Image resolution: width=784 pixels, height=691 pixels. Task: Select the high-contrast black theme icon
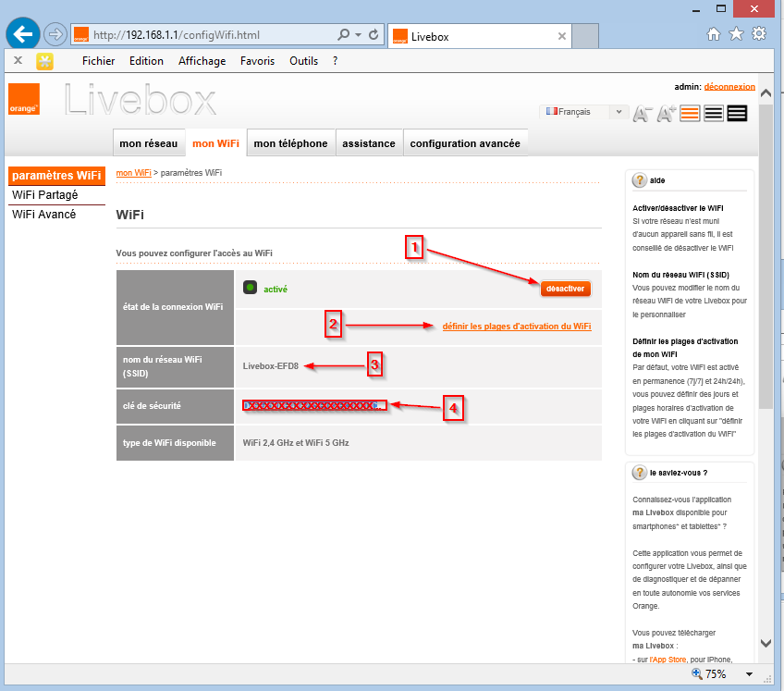coord(737,114)
